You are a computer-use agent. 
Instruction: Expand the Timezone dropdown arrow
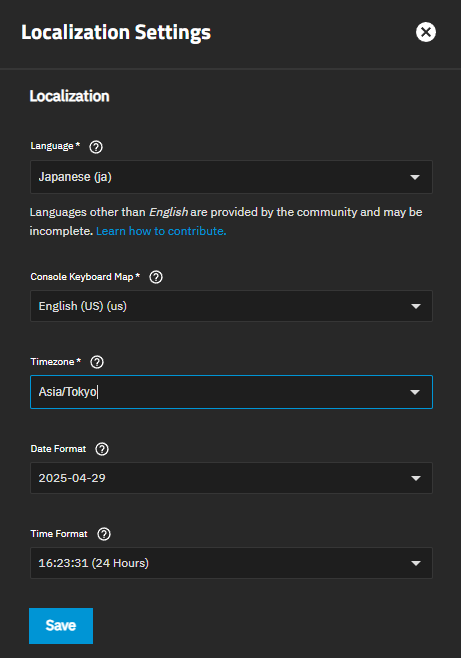point(415,392)
